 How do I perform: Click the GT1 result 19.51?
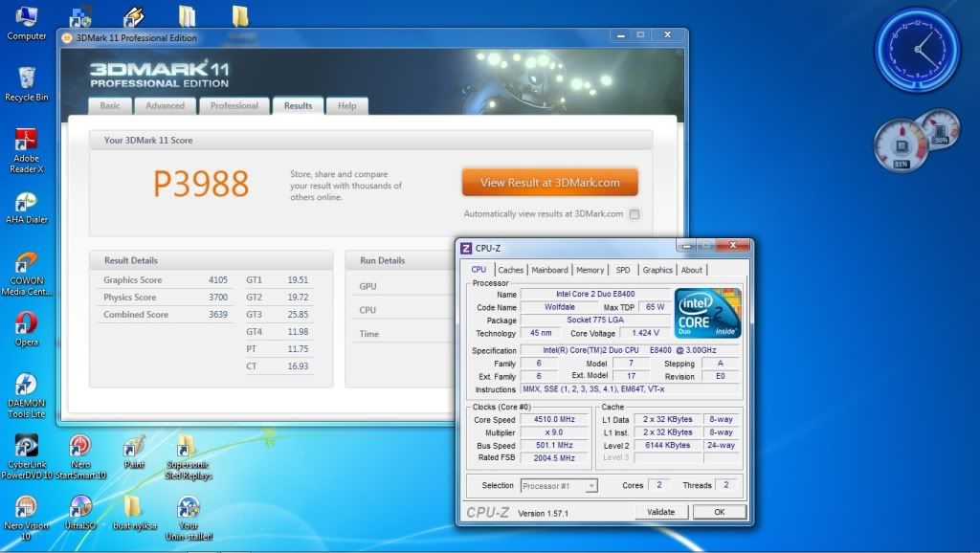(299, 280)
